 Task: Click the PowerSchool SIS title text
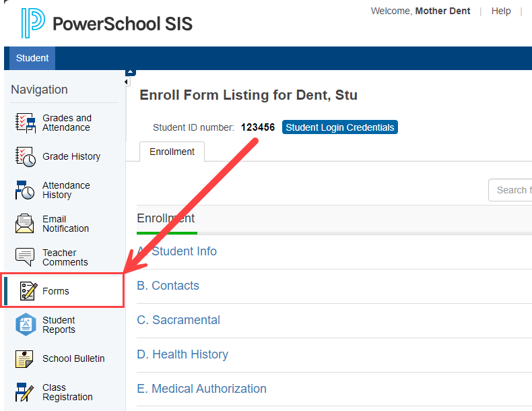pos(123,24)
